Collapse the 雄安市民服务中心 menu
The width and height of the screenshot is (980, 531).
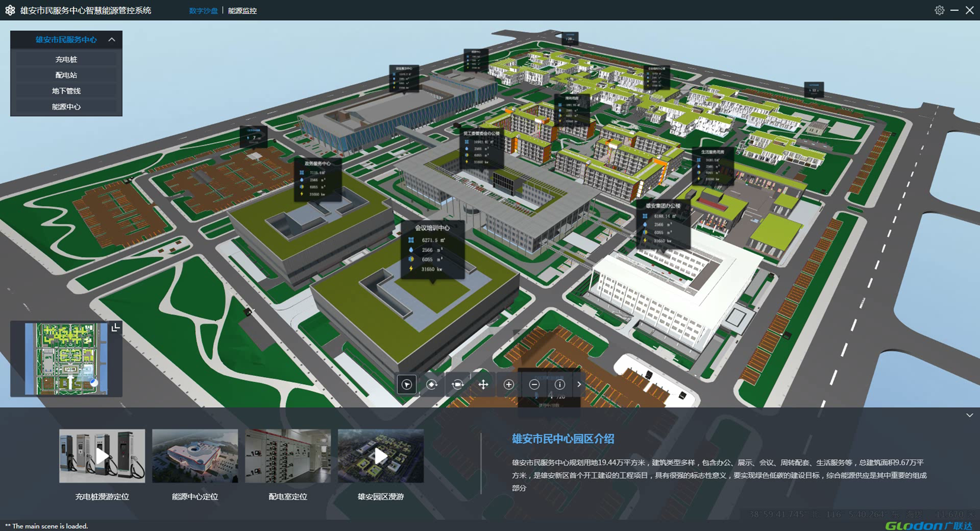(x=111, y=40)
